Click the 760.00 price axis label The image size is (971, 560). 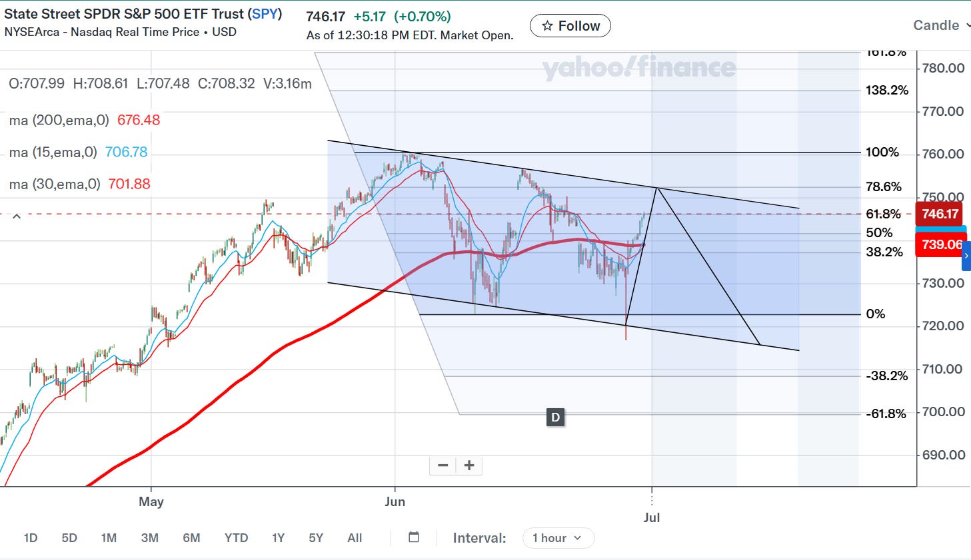943,154
